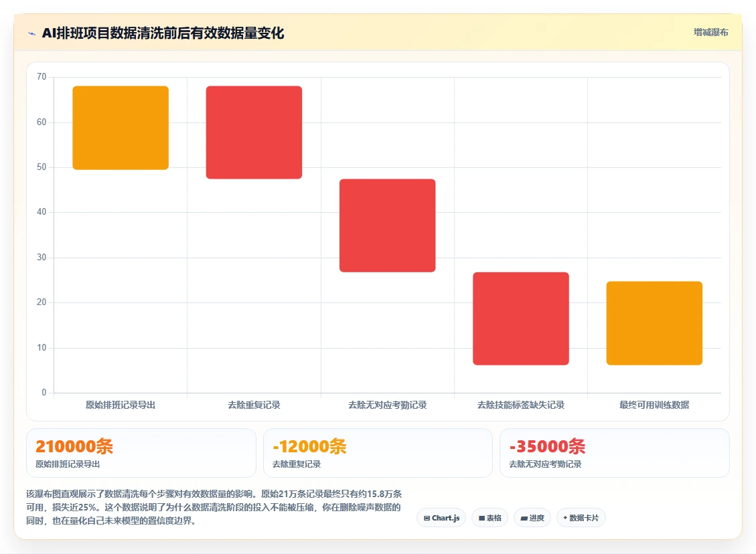Select the 表格 tag chip
This screenshot has width=756, height=554.
[x=490, y=518]
